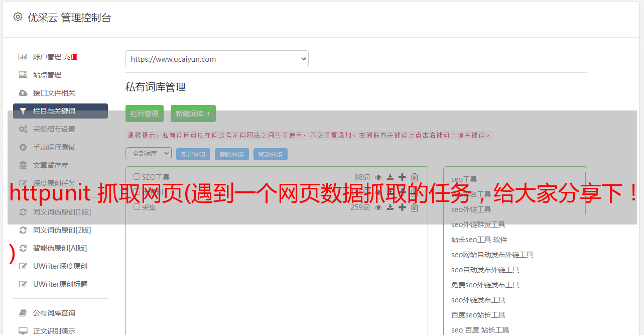The image size is (644, 335).
Task: Tick the 采集 checkbox
Action: tap(137, 207)
